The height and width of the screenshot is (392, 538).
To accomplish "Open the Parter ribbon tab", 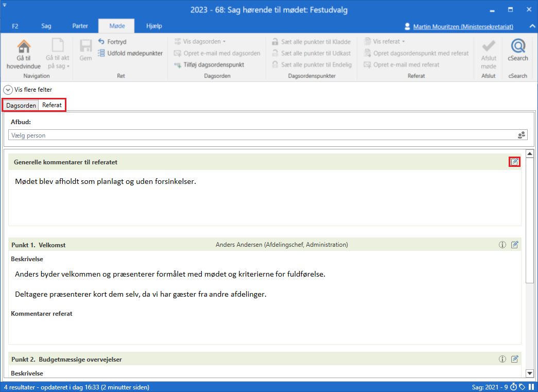I will point(80,26).
